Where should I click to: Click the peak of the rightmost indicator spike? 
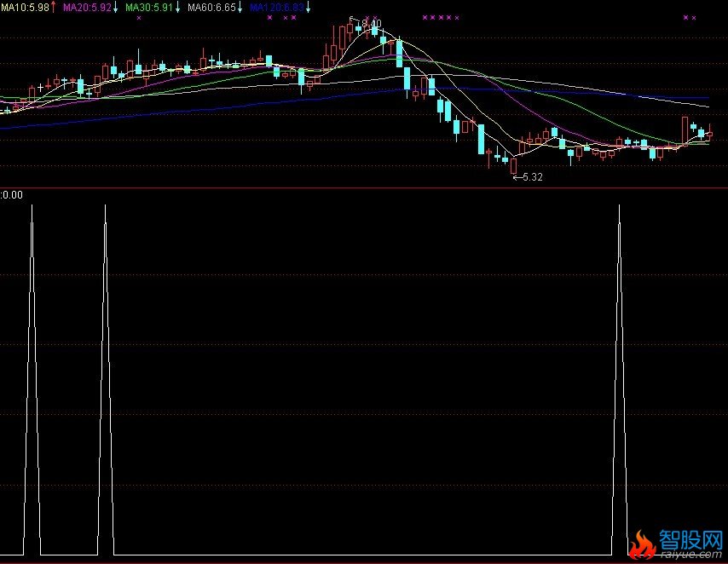(619, 206)
